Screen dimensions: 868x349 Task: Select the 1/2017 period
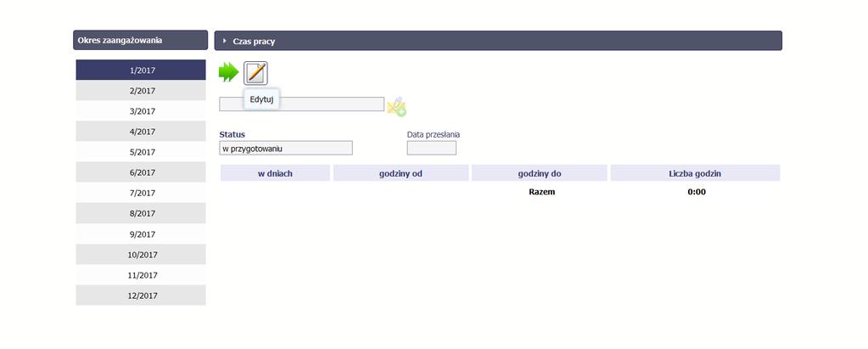[x=141, y=70]
